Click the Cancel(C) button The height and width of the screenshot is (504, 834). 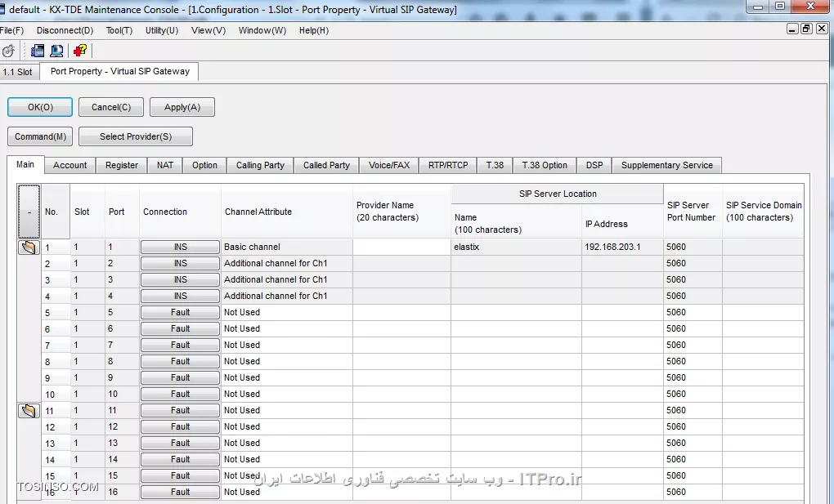pos(111,107)
